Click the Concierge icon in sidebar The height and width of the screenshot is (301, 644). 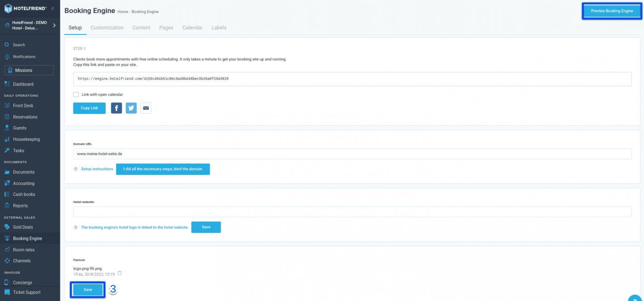(7, 283)
